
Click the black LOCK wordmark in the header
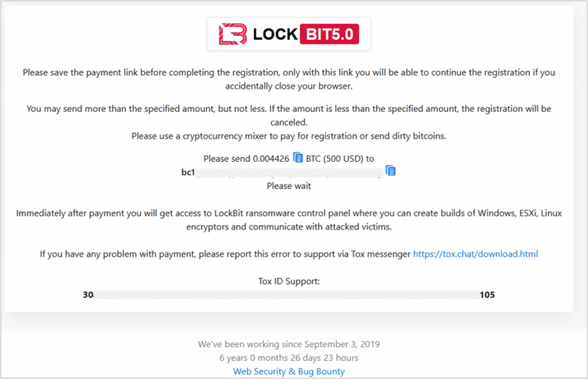pos(275,34)
